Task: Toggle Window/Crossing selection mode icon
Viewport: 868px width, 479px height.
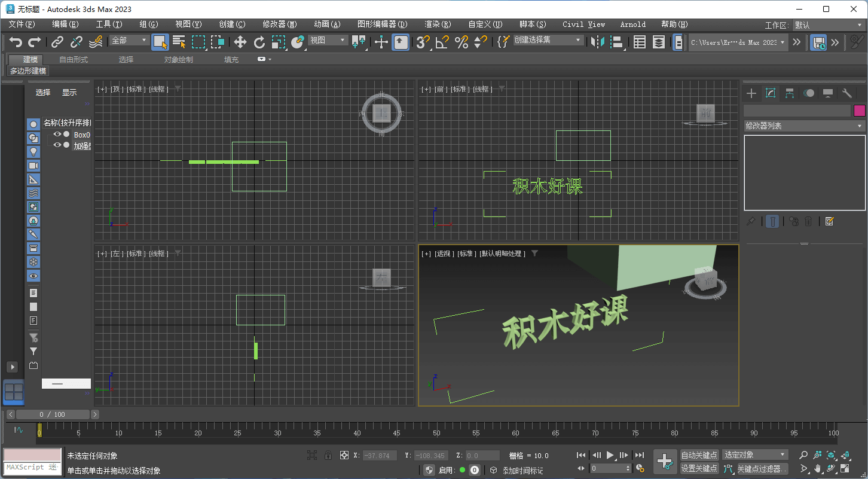Action: [x=217, y=42]
